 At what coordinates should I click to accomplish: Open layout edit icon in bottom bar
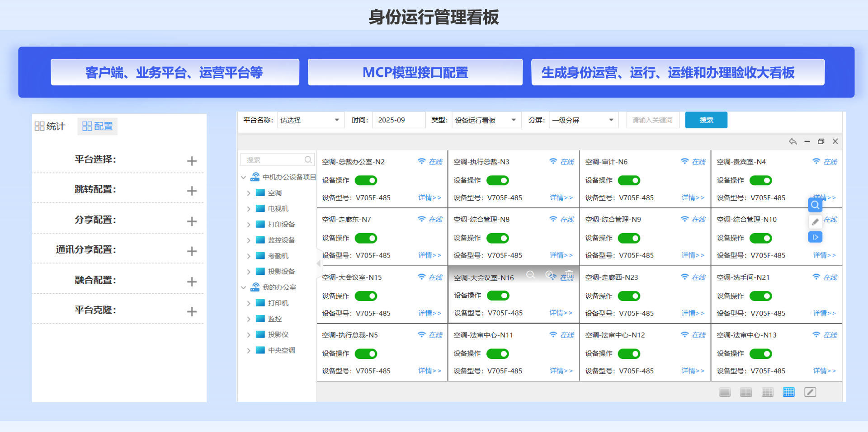810,392
